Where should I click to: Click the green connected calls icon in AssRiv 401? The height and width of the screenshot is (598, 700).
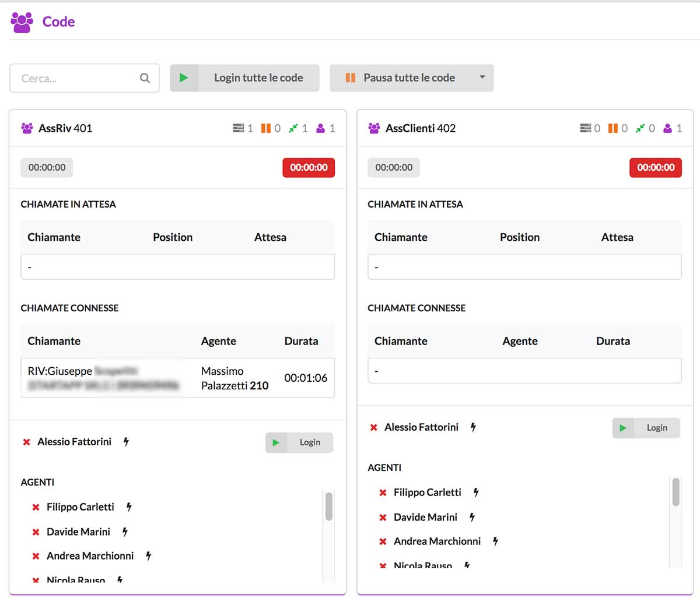[293, 128]
